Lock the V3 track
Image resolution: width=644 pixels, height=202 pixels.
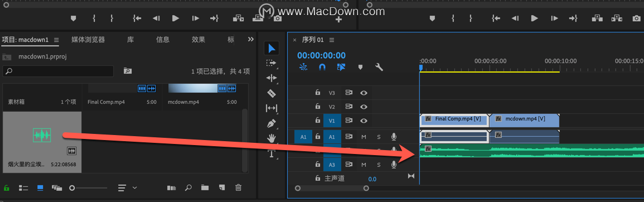click(x=317, y=93)
